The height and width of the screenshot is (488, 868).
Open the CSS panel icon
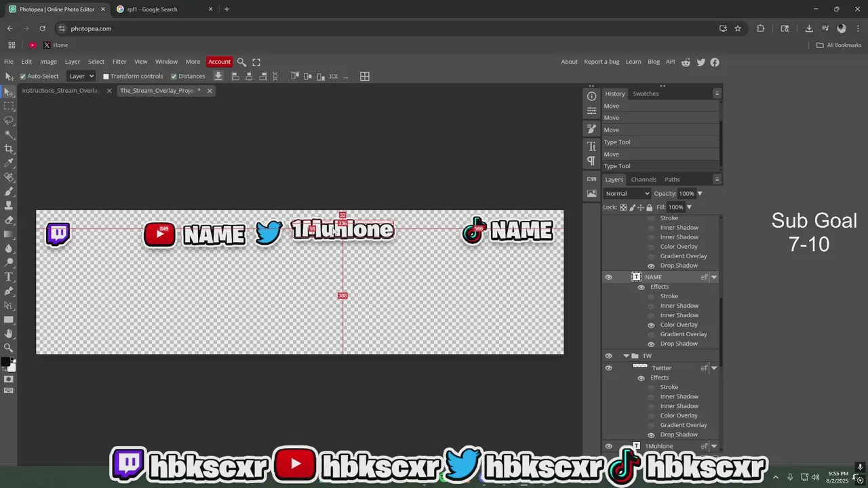click(591, 179)
